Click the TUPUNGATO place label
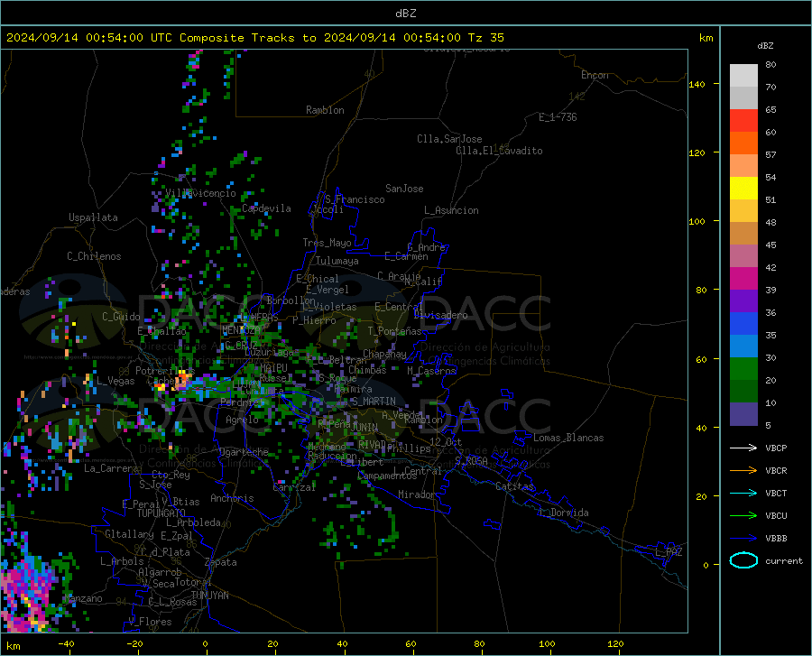This screenshot has width=812, height=656. [x=161, y=513]
